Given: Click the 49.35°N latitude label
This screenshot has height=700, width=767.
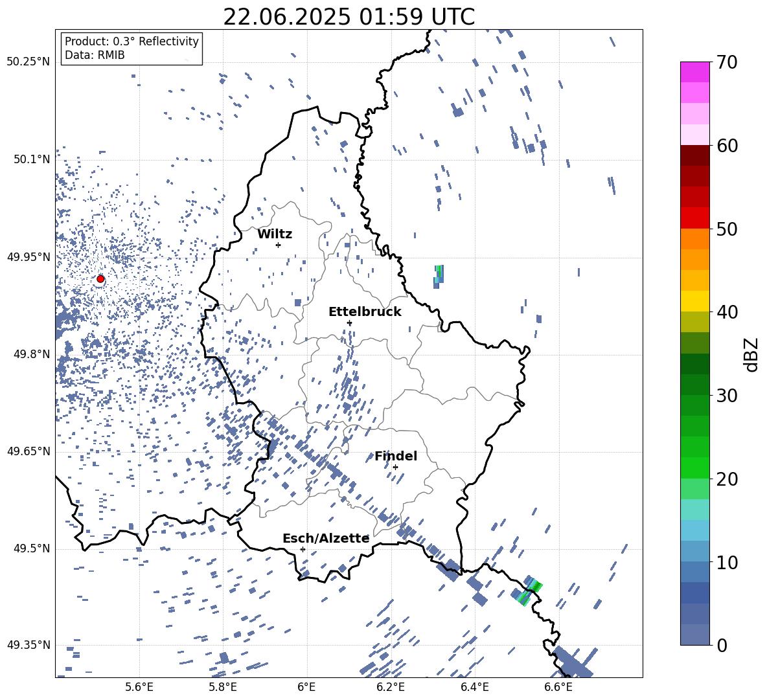Looking at the screenshot, I should click(29, 645).
